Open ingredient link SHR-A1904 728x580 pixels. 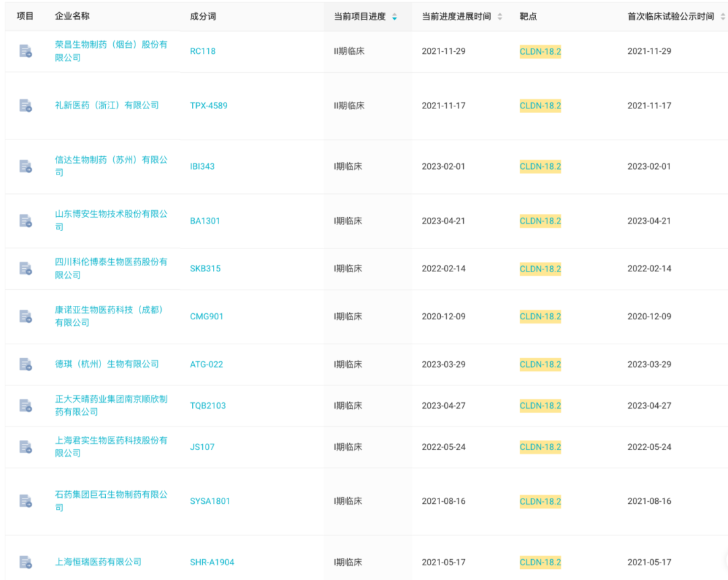(x=212, y=562)
